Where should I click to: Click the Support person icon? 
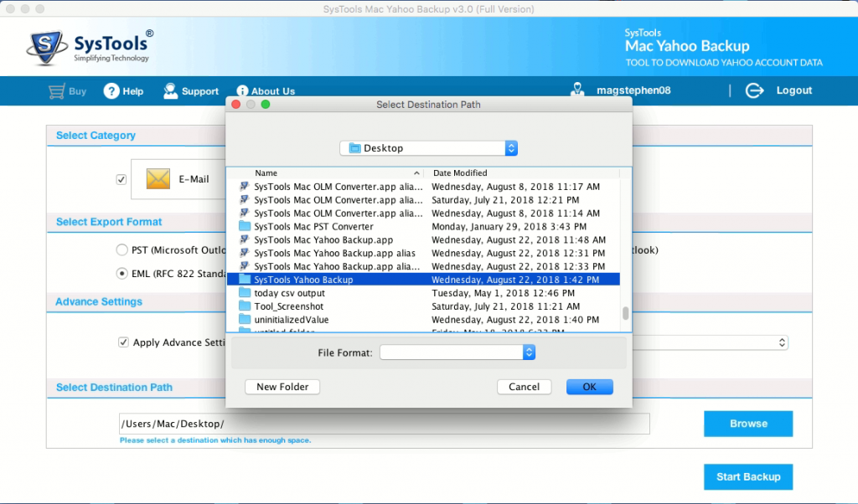[x=170, y=90]
